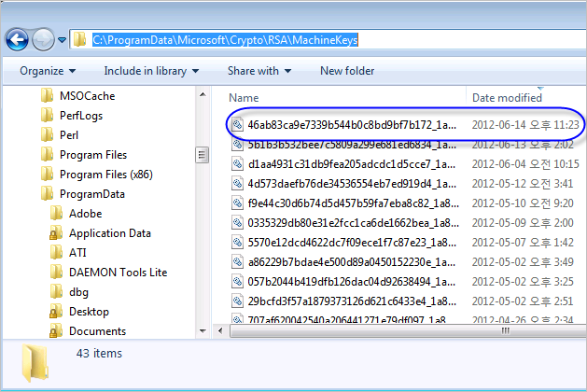
Task: Click the 43 items status text
Action: 99,353
